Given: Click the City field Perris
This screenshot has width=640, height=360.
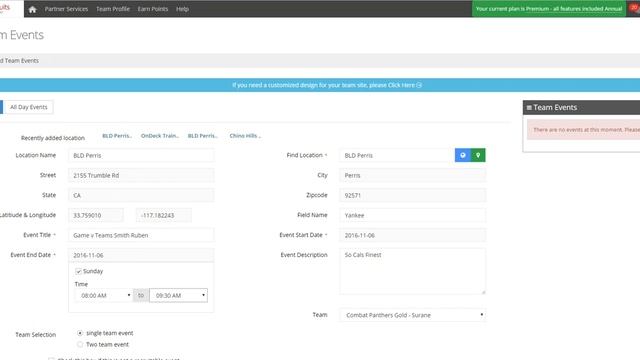Looking at the screenshot, I should [x=412, y=176].
